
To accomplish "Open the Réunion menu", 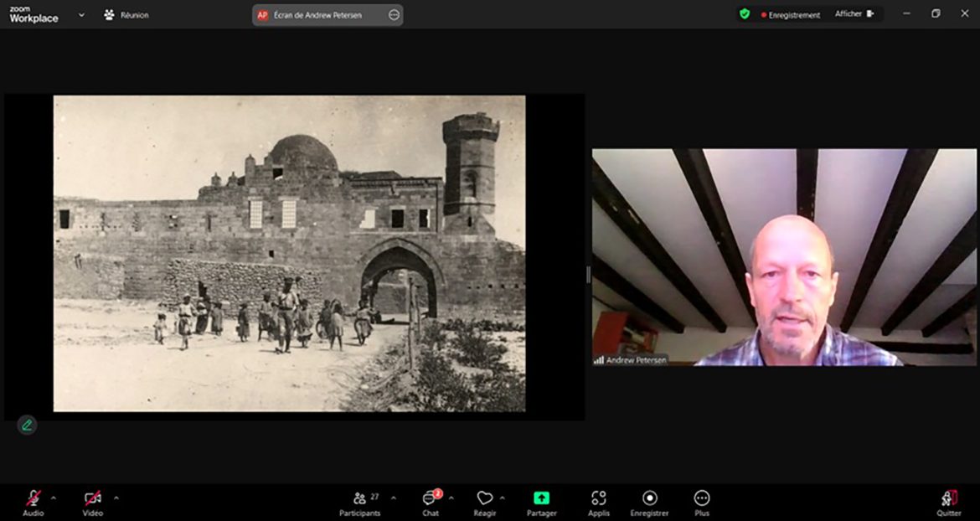I will (126, 14).
